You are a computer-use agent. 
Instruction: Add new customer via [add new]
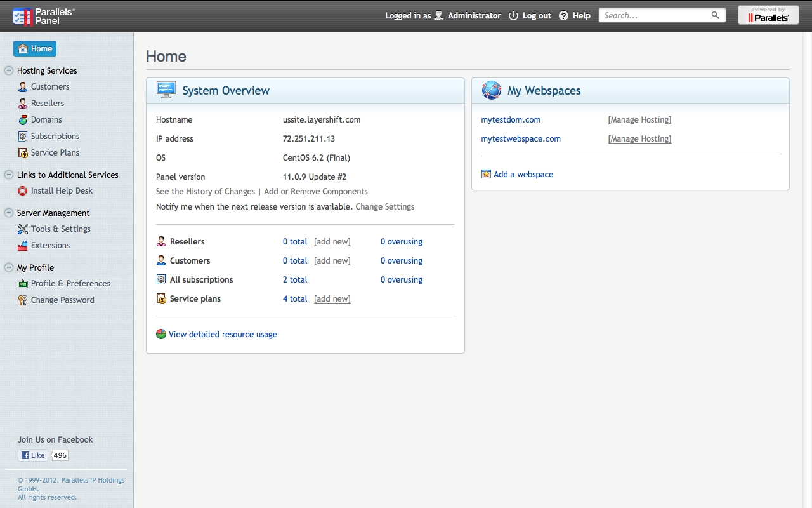332,261
